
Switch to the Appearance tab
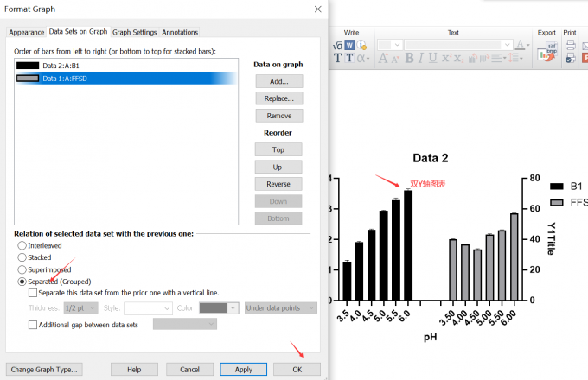point(27,32)
